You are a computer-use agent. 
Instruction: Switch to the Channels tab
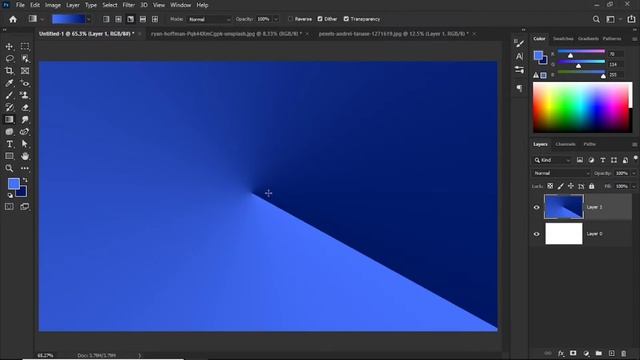point(565,144)
